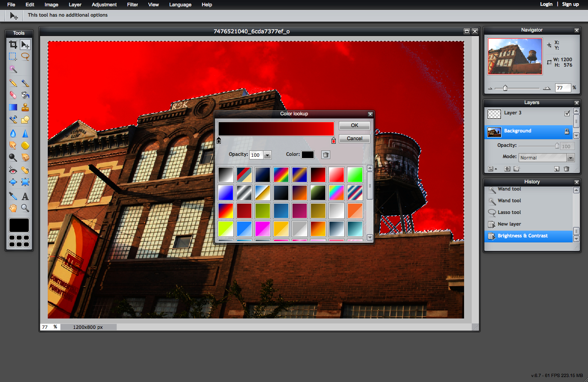Select the Smudge finger tool

[x=13, y=146]
